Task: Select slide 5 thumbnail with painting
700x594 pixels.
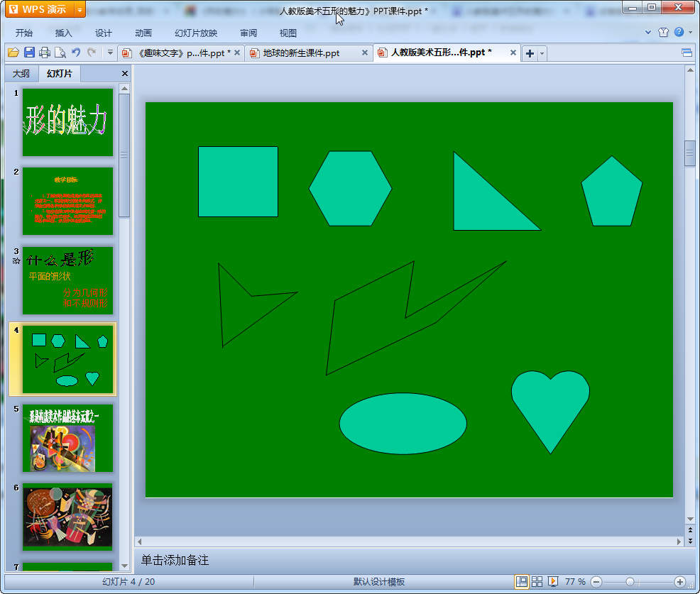Action: tap(68, 439)
